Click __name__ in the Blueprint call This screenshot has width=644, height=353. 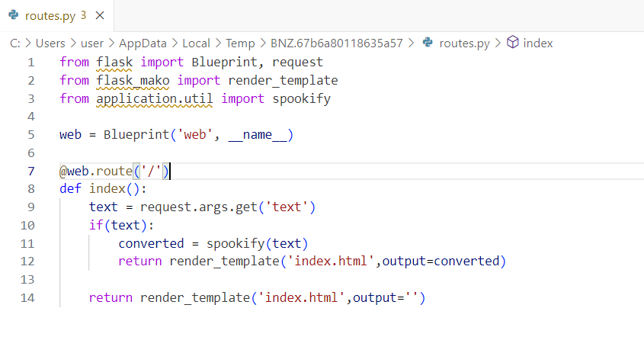pos(257,135)
